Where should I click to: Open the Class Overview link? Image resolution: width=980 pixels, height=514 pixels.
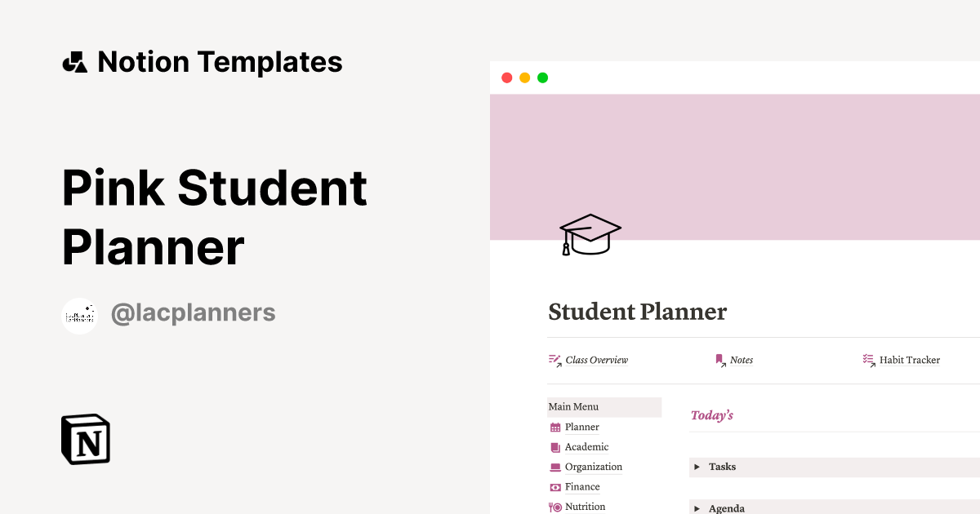point(596,360)
